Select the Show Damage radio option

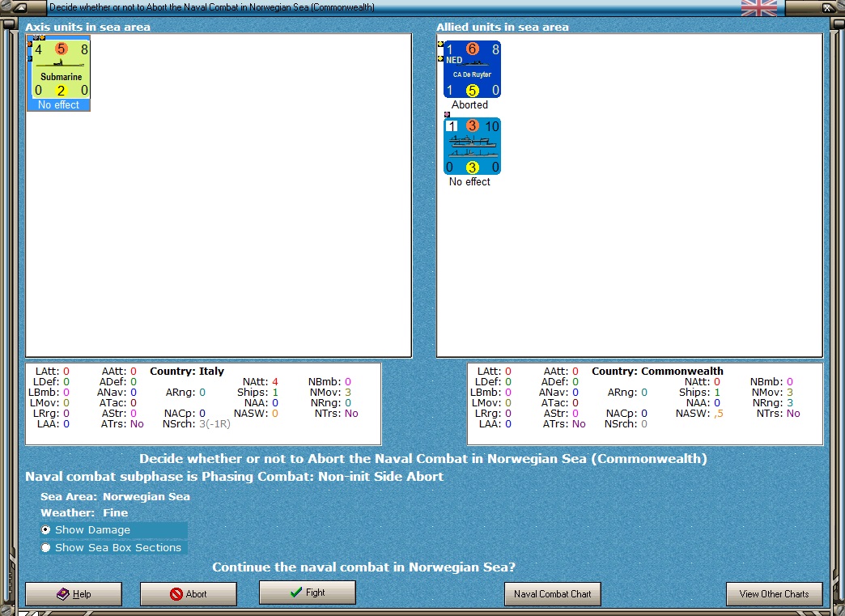[46, 529]
